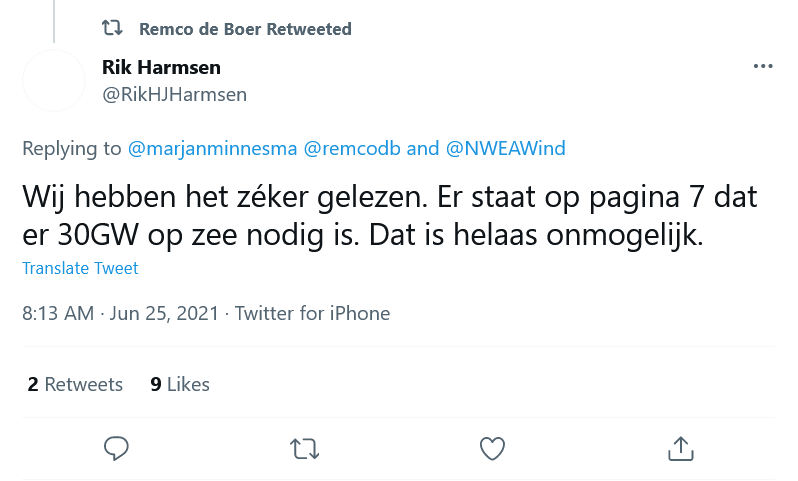Image resolution: width=798 pixels, height=481 pixels.
Task: Click the small retweet icon above the author
Action: (114, 29)
